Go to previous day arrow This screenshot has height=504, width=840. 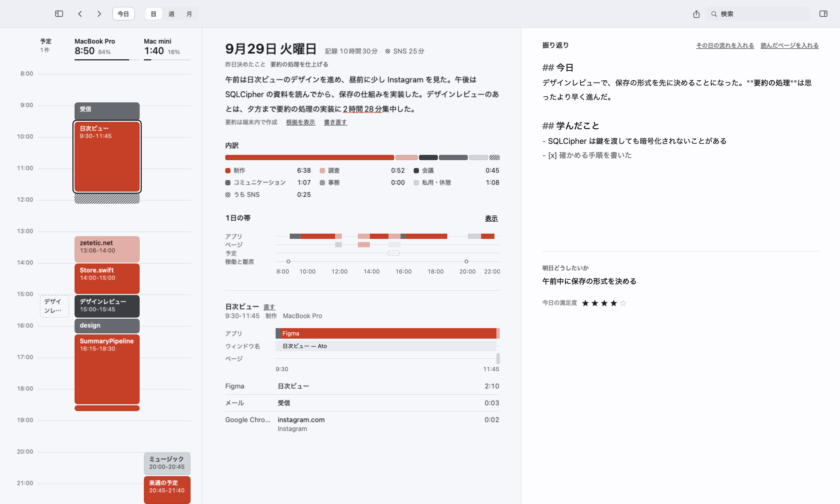click(80, 14)
